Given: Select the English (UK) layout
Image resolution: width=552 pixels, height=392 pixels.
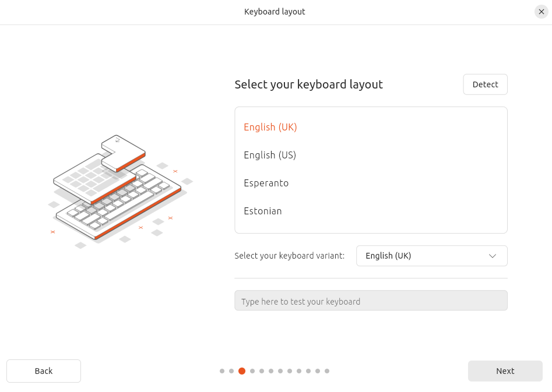Looking at the screenshot, I should (x=270, y=127).
